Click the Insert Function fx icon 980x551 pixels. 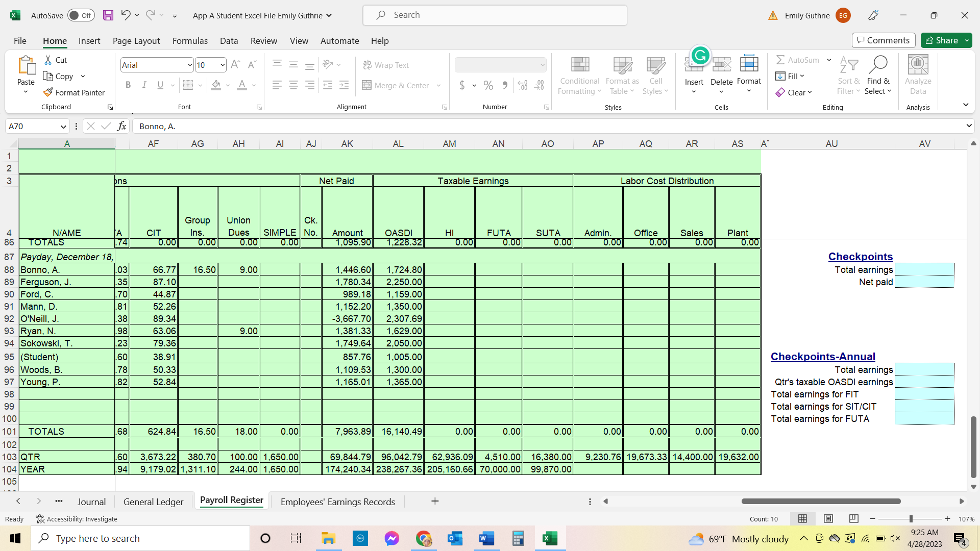click(121, 126)
